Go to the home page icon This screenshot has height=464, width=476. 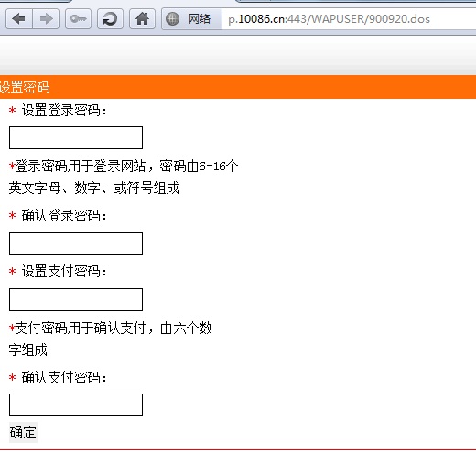142,19
